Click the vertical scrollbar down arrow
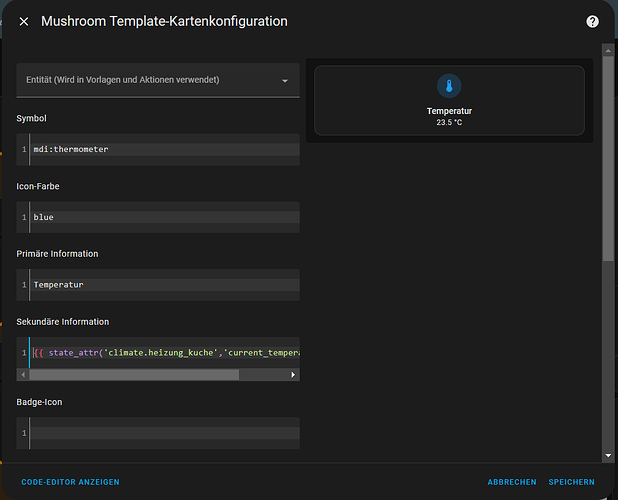 coord(608,455)
